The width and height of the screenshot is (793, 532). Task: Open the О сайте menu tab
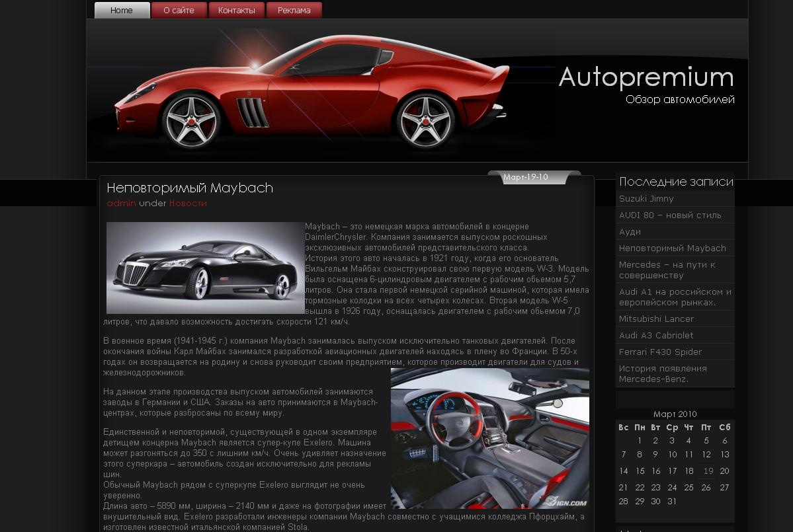click(x=179, y=10)
